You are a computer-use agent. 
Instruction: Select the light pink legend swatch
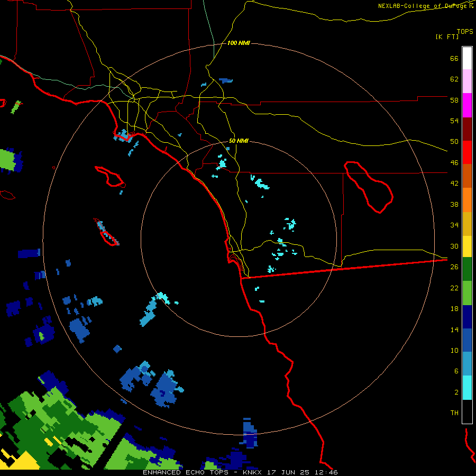coord(467,81)
